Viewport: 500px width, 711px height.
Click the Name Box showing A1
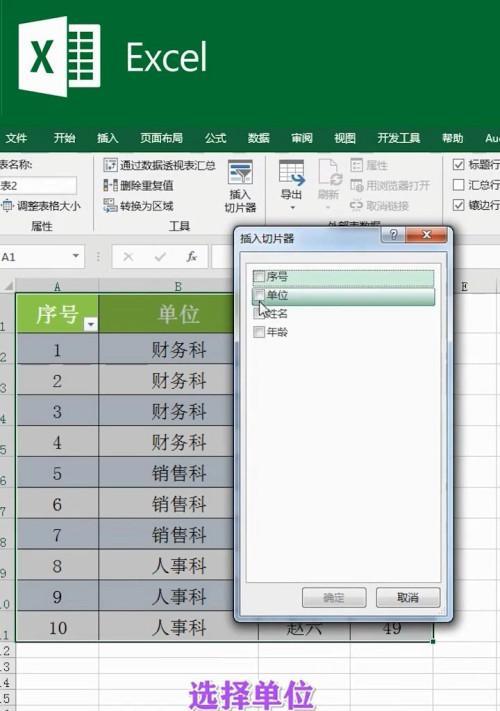click(34, 257)
